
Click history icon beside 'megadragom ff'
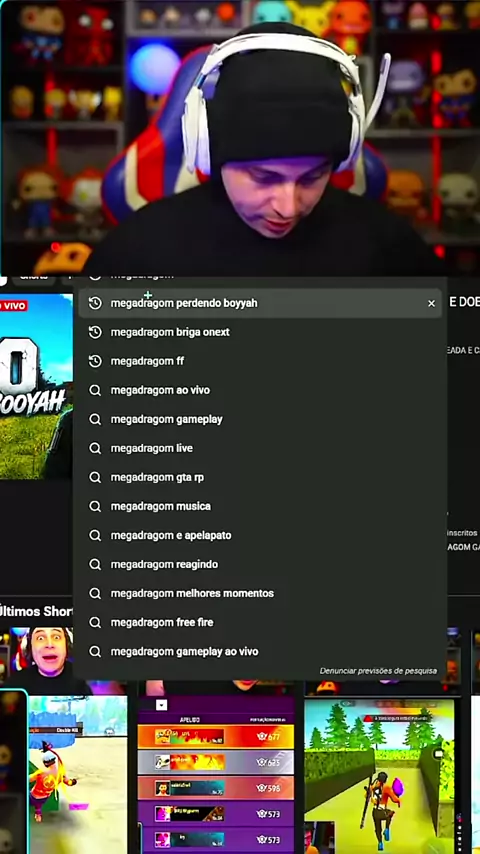(x=95, y=361)
